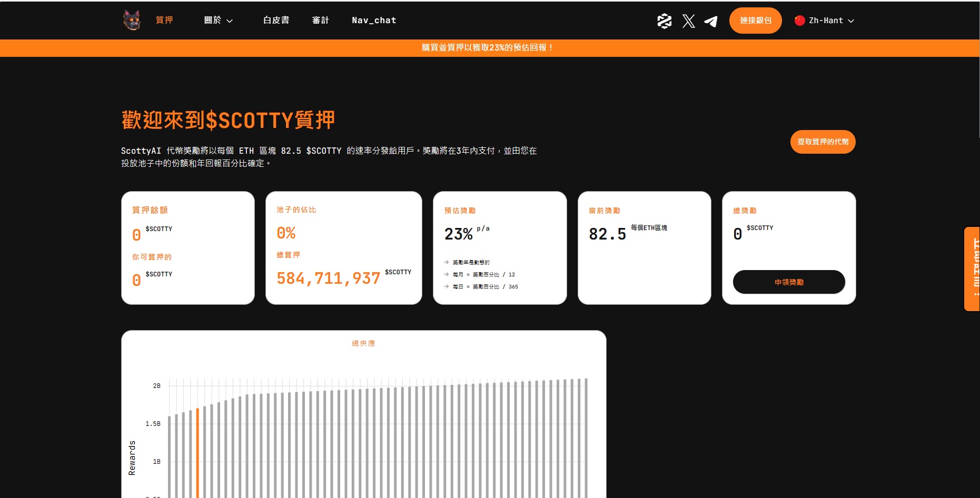
Task: Click the arrow icon beside 每日 formula
Action: tap(446, 286)
